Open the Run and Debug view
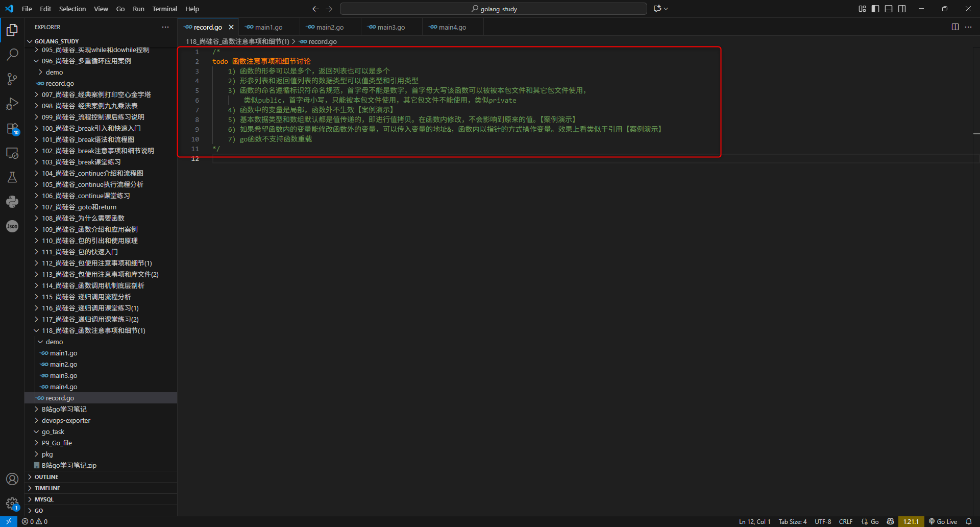The image size is (980, 527). (x=12, y=104)
